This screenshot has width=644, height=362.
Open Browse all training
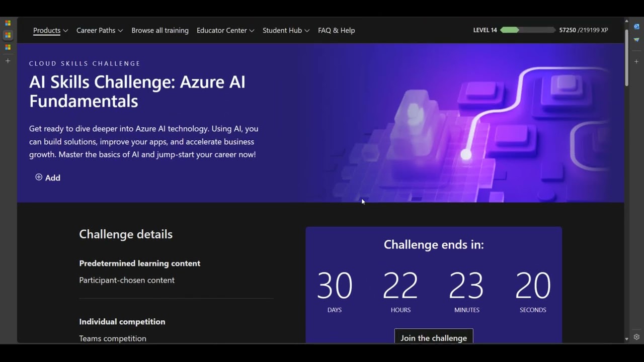(160, 30)
